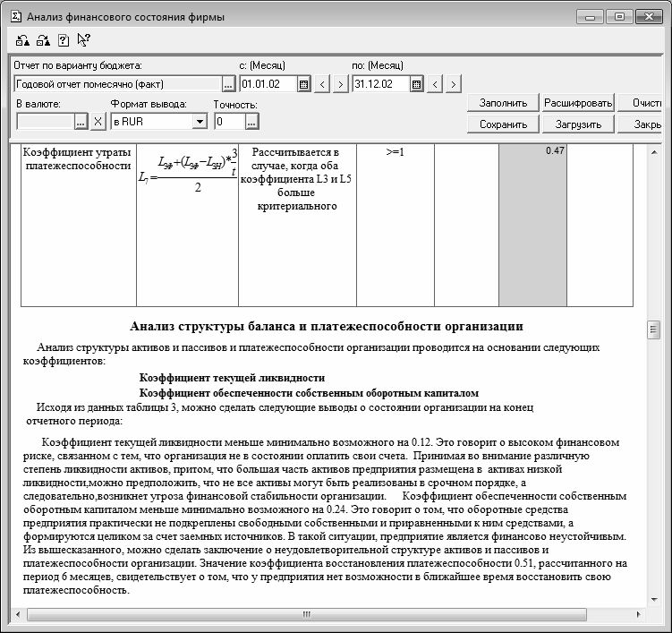
Task: Open the budget variant selection ellipsis button
Action: 228,84
